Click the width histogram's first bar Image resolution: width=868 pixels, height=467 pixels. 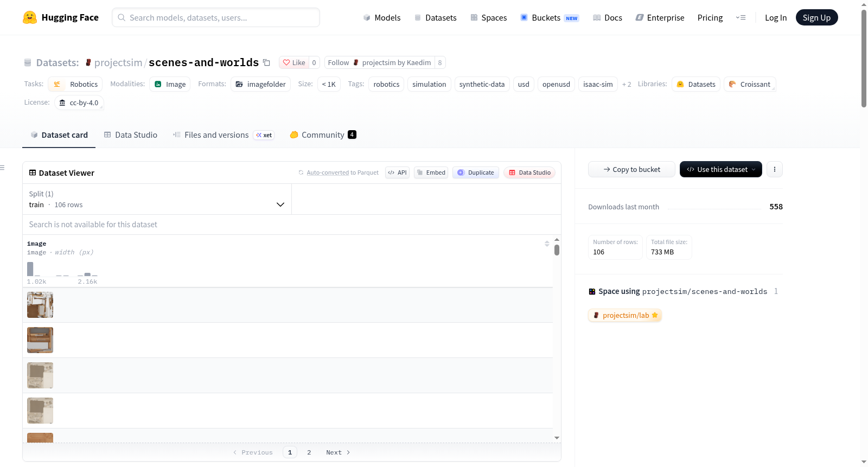(x=30, y=269)
